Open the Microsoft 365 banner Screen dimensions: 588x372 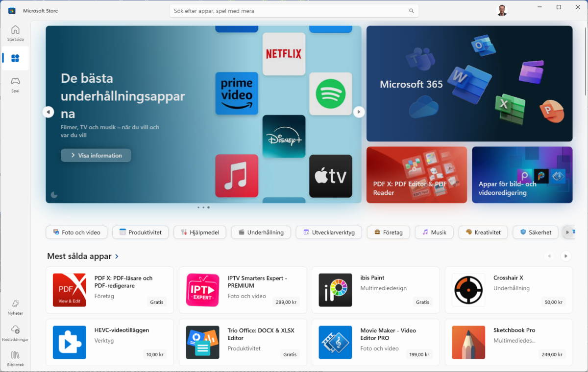pos(469,84)
